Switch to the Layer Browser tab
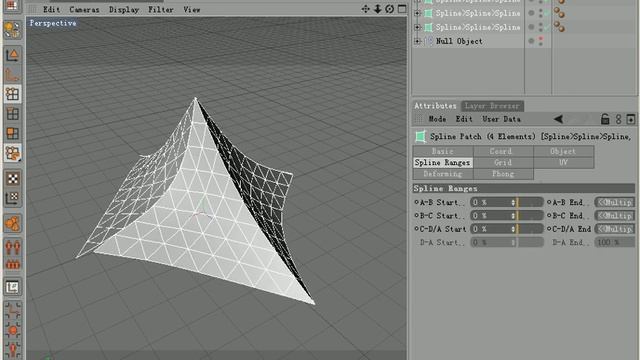The image size is (640, 360). (492, 106)
